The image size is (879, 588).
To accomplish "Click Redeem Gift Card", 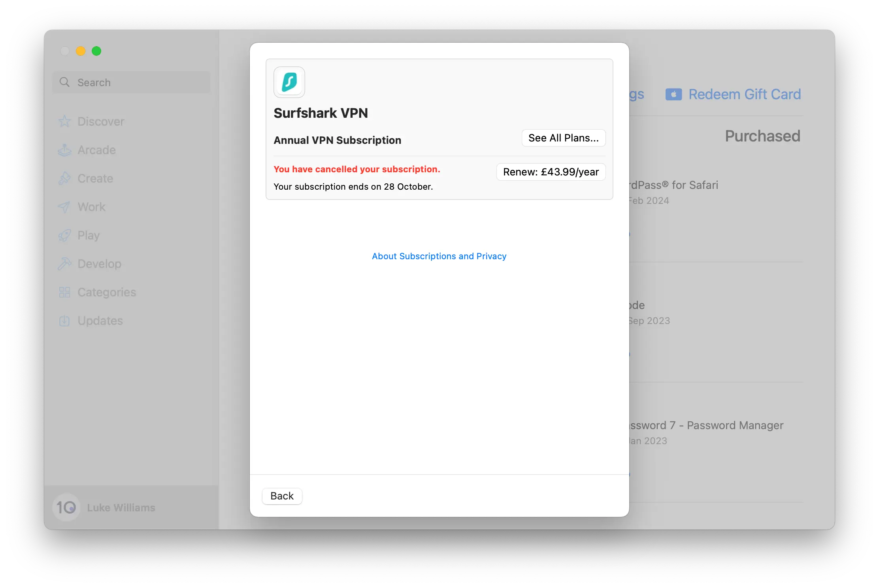I will coord(744,94).
